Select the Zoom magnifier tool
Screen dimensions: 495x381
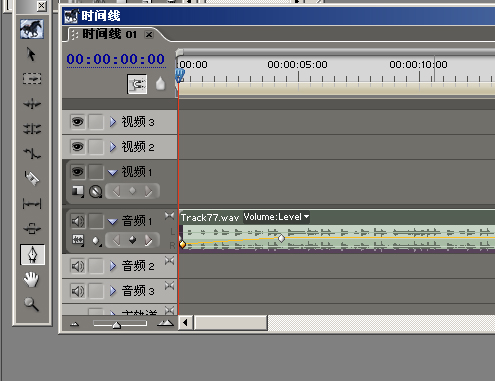tap(31, 304)
